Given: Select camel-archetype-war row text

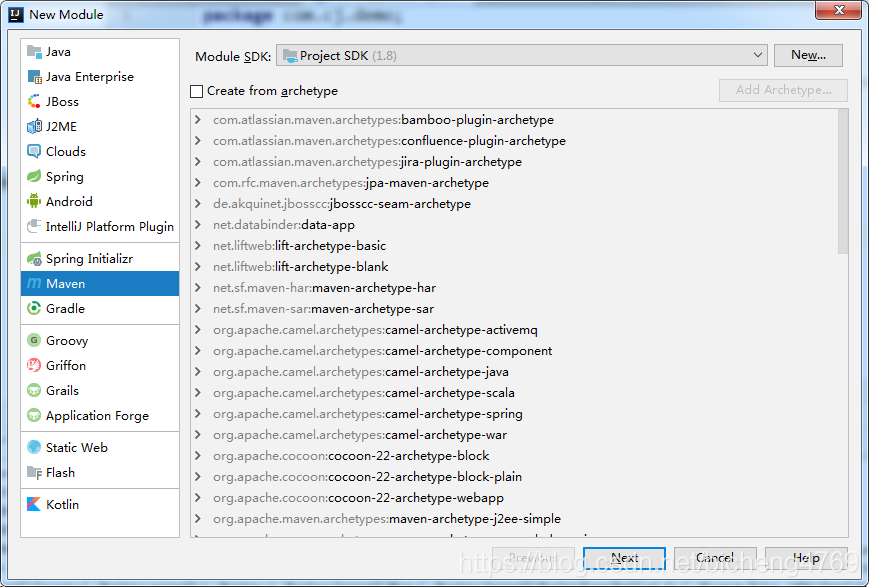Looking at the screenshot, I should click(360, 435).
